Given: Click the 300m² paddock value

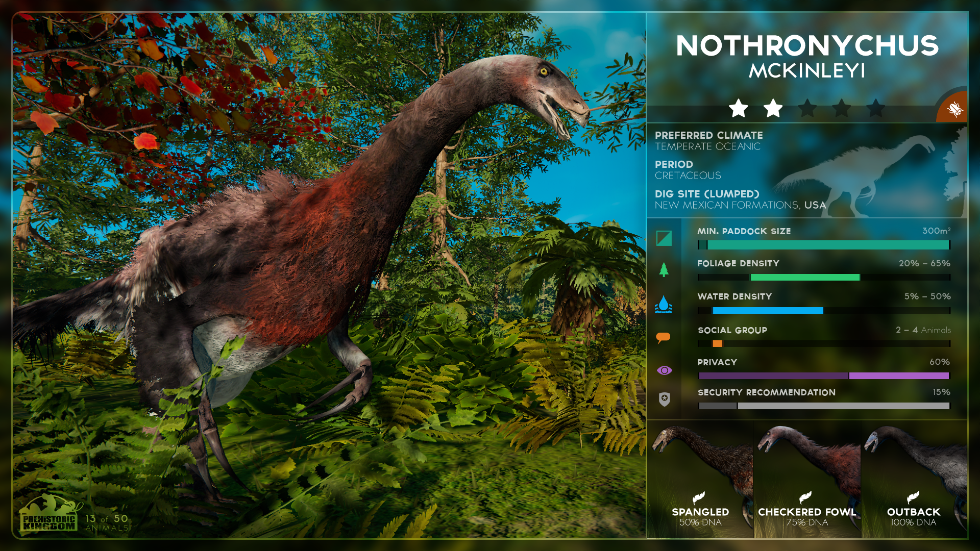Looking at the screenshot, I should [936, 231].
